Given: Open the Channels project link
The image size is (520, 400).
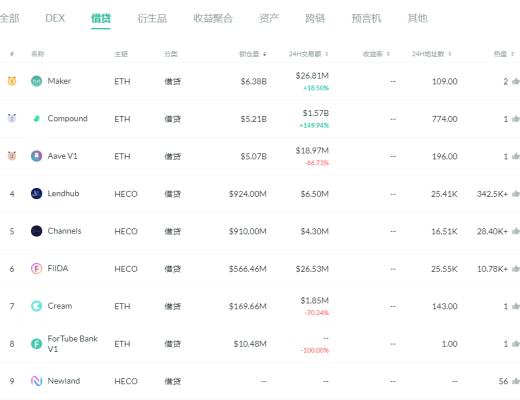Looking at the screenshot, I should (x=64, y=231).
